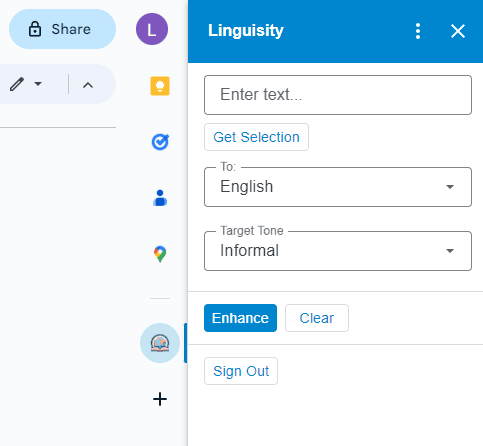Click the lock icon in Share
483x446 pixels.
pos(35,29)
